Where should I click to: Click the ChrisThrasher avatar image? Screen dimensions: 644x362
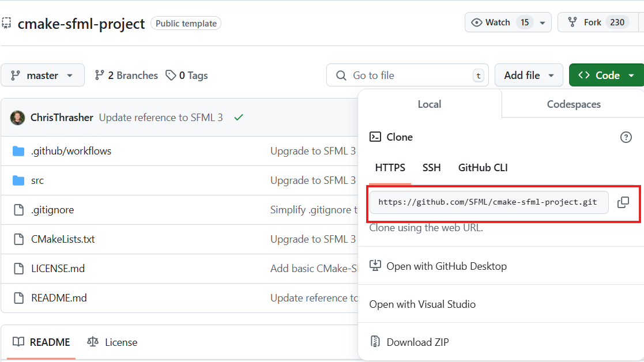tap(18, 118)
